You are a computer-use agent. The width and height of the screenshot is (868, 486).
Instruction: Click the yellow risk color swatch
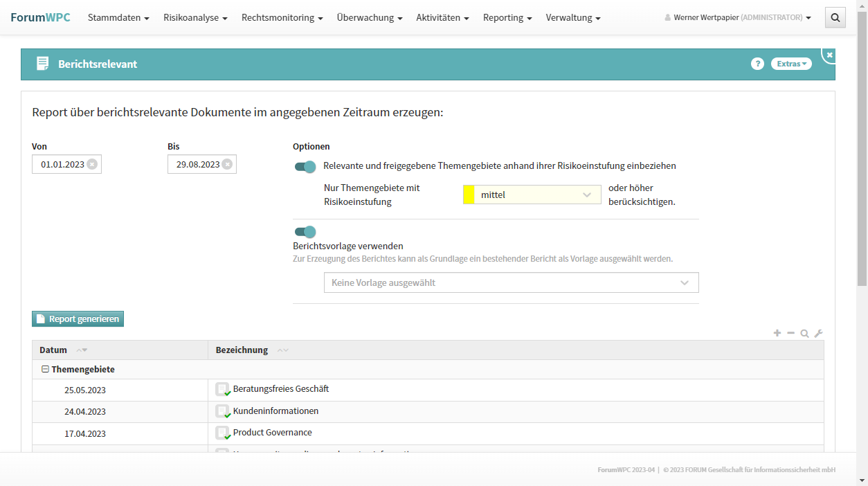469,195
